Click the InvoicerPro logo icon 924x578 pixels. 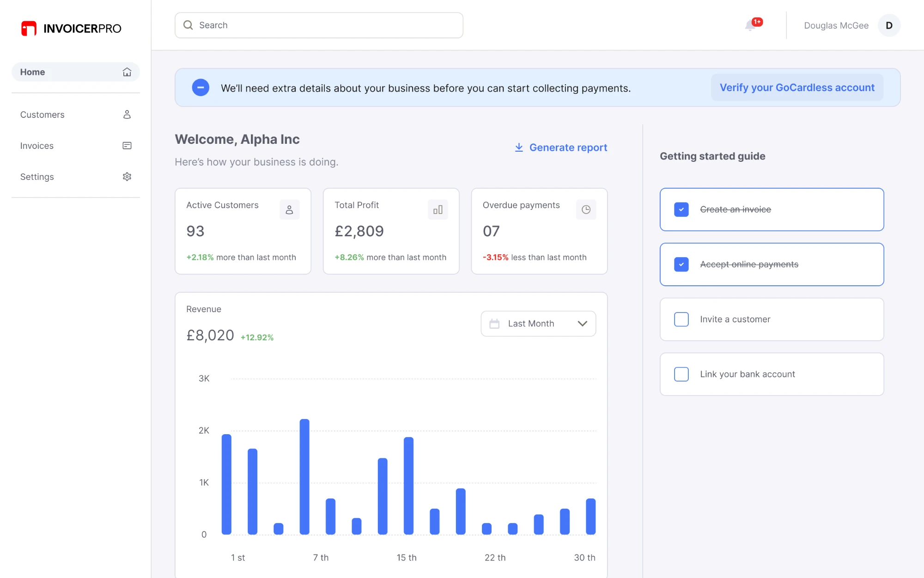tap(29, 28)
